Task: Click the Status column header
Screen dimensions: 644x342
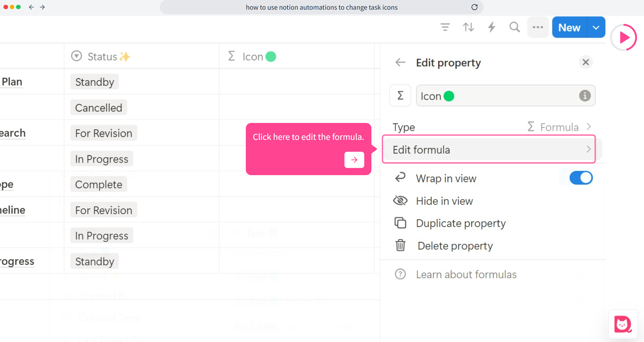Action: (142, 56)
